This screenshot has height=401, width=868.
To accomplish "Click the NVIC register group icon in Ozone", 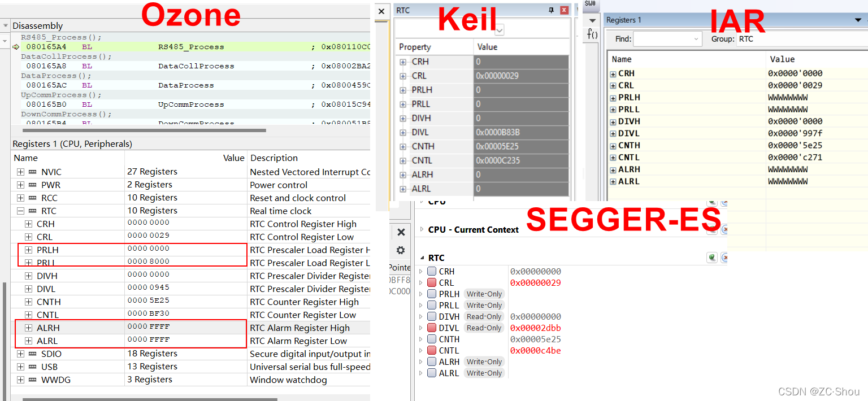I will pyautogui.click(x=32, y=172).
